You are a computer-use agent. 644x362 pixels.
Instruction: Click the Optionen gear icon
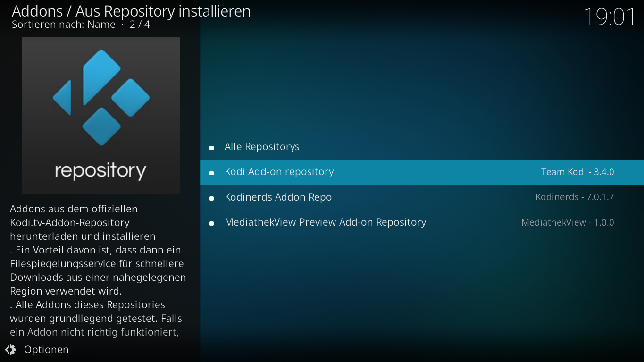10,350
